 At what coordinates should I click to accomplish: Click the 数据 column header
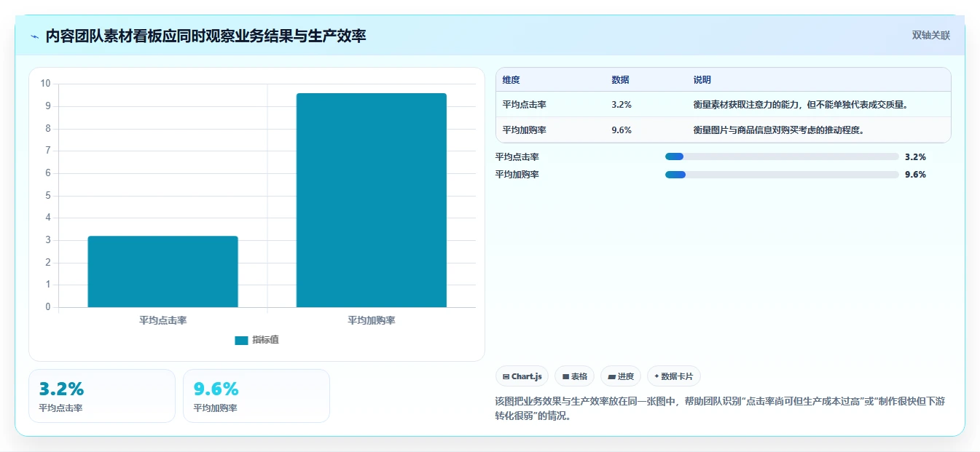tap(621, 80)
